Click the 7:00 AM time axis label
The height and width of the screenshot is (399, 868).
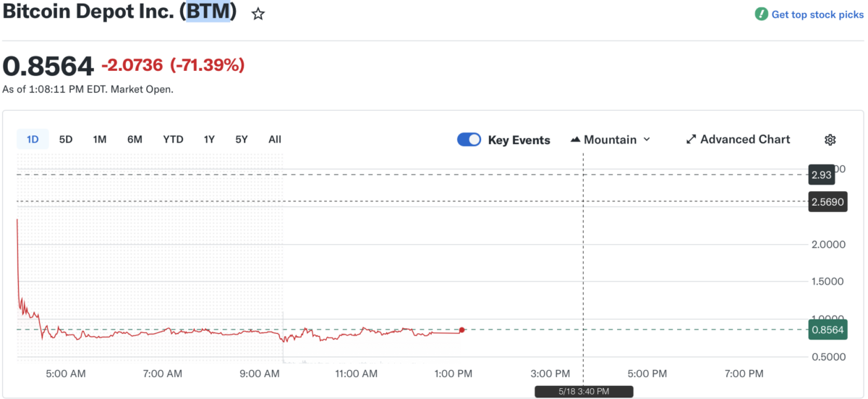162,374
